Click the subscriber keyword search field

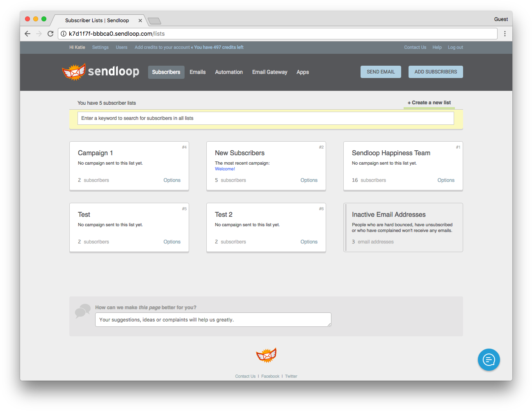pyautogui.click(x=266, y=118)
